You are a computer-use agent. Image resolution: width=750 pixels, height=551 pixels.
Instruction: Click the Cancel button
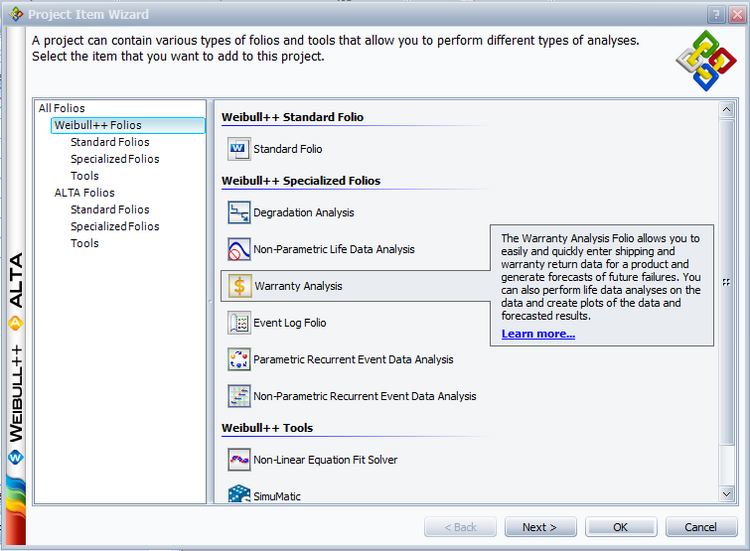click(x=701, y=527)
